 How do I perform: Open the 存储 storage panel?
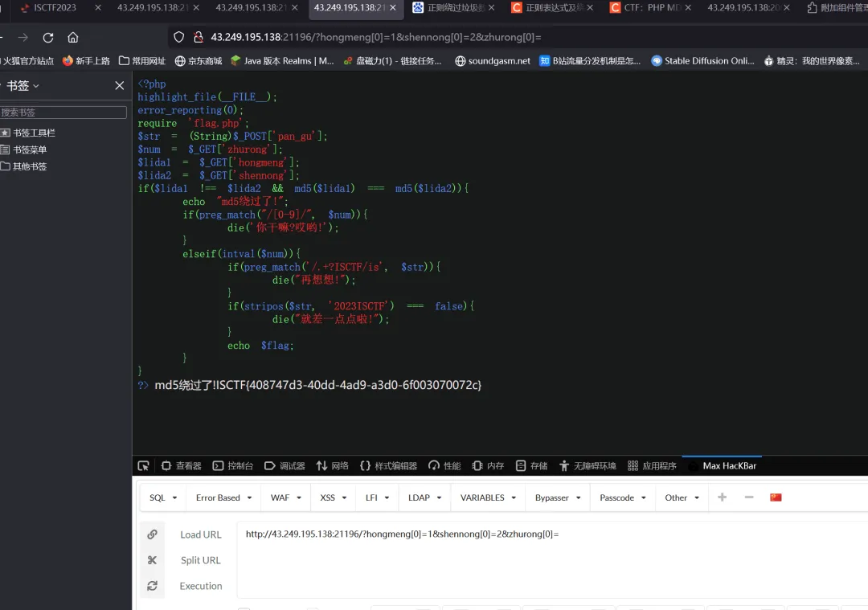pyautogui.click(x=531, y=466)
